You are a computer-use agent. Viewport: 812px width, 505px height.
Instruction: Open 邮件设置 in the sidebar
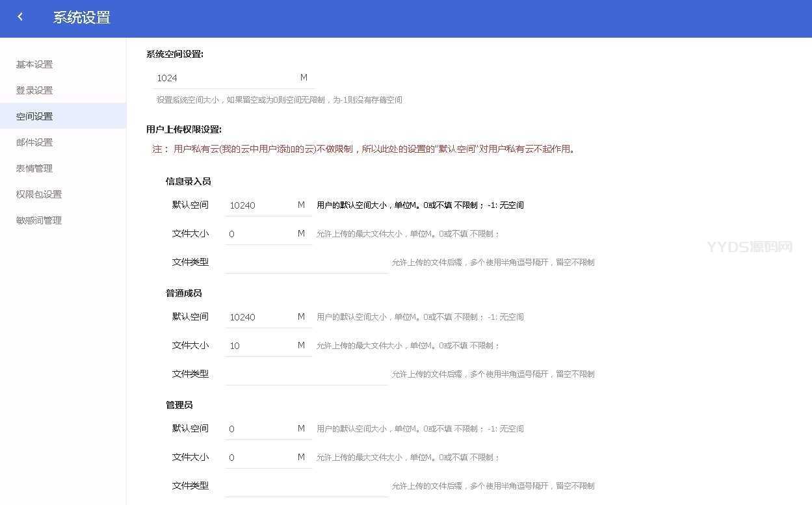pos(34,142)
